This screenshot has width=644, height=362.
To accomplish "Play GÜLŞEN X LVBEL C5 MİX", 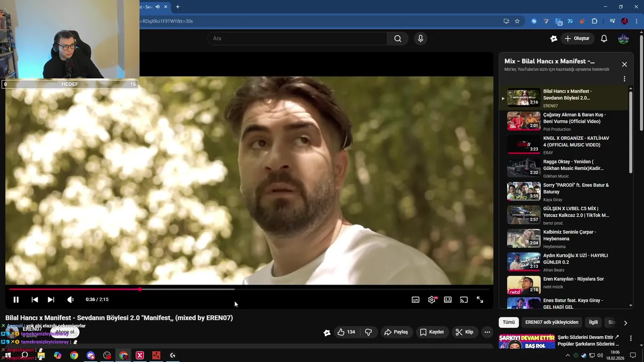I will [563, 215].
